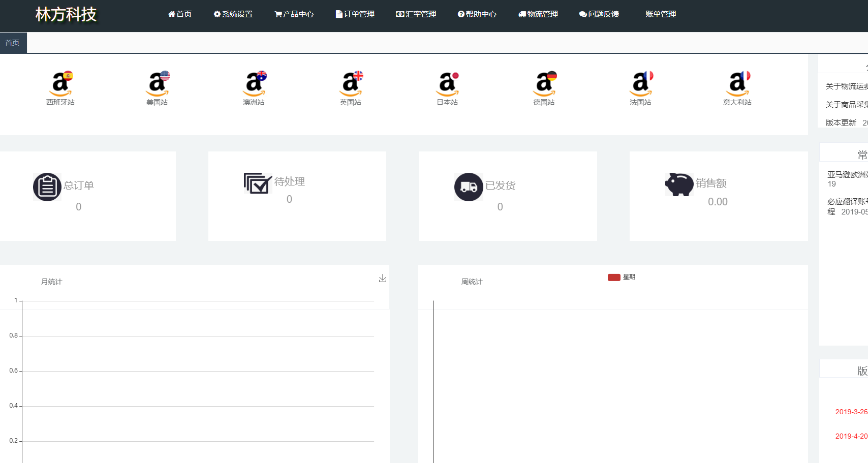Click the 月统计 chart title
Viewport: 868px width, 463px height.
point(52,282)
